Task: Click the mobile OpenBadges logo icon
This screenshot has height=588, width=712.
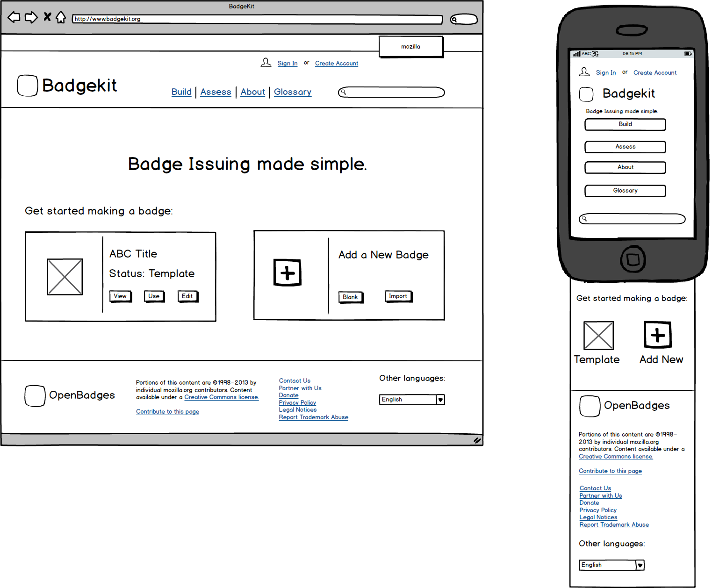Action: pos(590,406)
